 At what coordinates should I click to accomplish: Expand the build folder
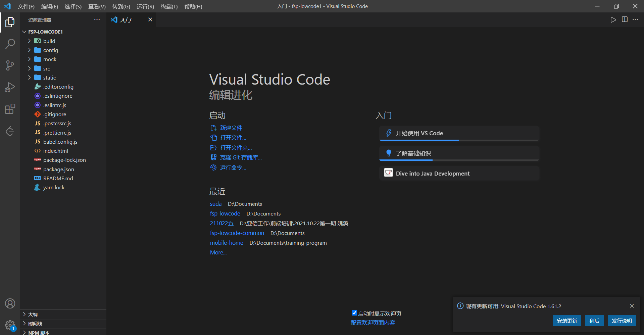29,41
